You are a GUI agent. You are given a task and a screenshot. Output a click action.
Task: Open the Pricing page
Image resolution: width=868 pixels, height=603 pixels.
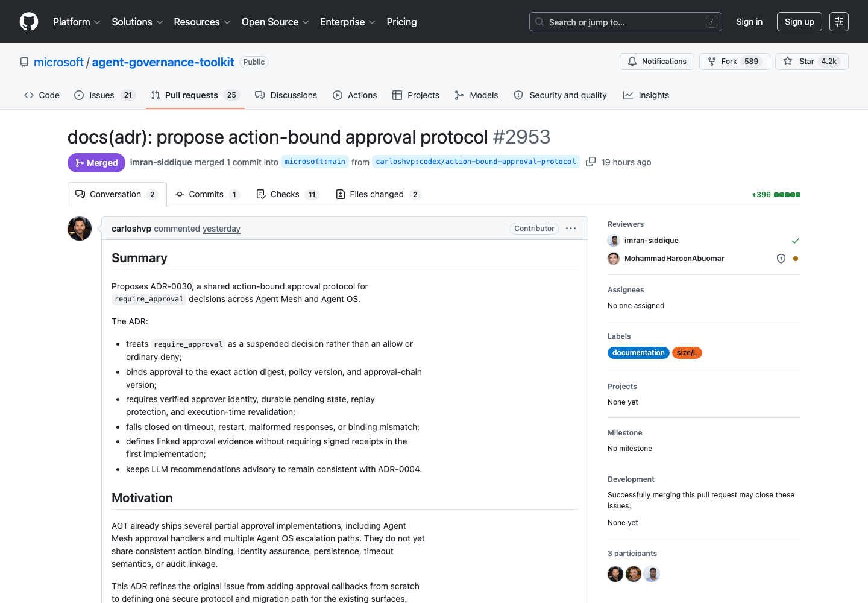click(401, 22)
